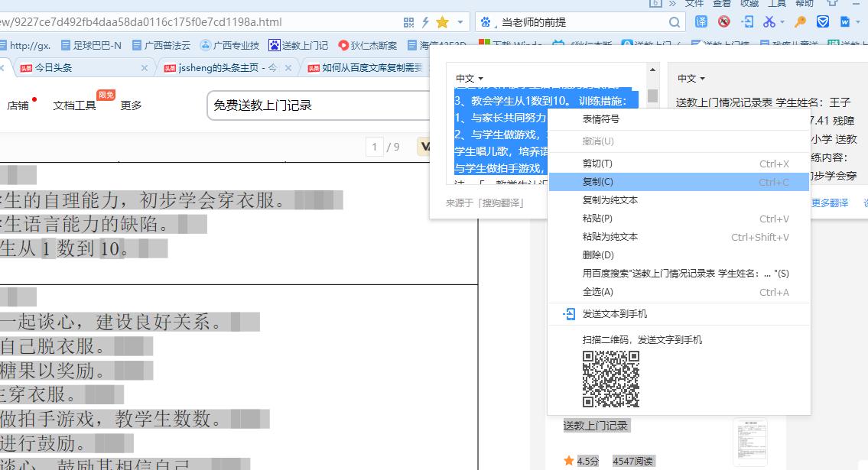Viewport: 868px width, 470px height.
Task: Click the blue security shield icon
Action: [823, 22]
